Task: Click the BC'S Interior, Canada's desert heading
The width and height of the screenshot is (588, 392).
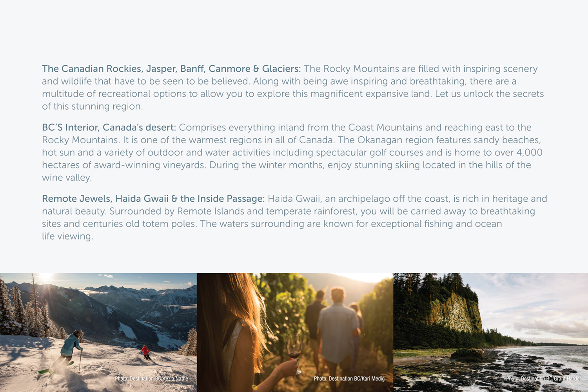Action: coord(109,127)
